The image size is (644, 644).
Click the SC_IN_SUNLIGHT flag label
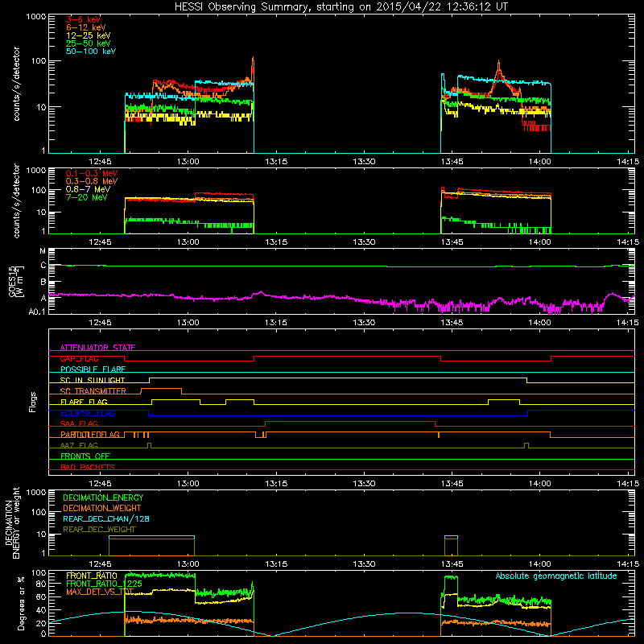click(x=93, y=380)
